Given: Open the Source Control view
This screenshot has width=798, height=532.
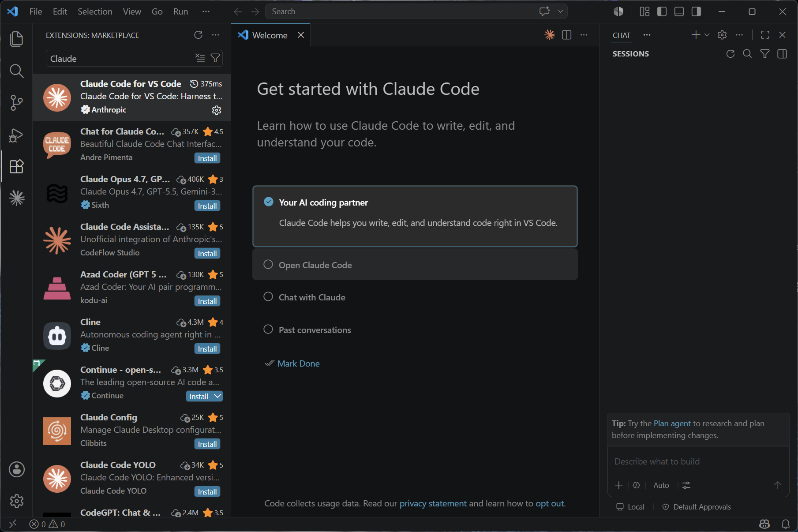Looking at the screenshot, I should point(16,103).
